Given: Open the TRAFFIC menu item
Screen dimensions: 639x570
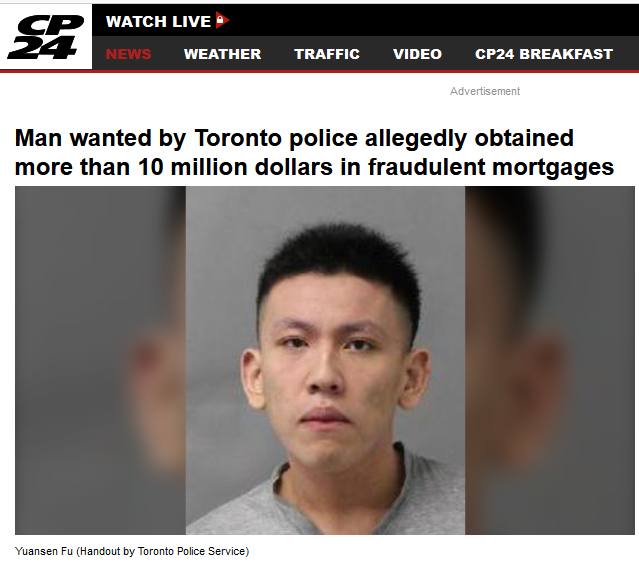Looking at the screenshot, I should (x=327, y=54).
